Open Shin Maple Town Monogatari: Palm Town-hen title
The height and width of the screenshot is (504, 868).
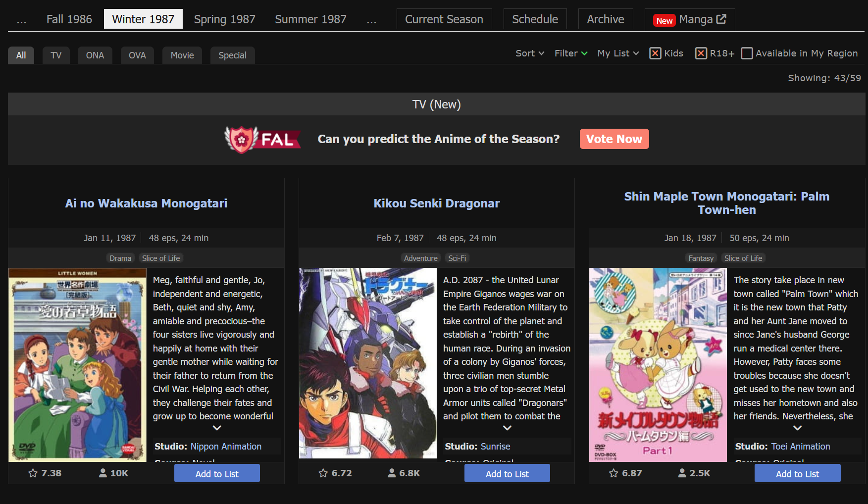click(x=726, y=203)
